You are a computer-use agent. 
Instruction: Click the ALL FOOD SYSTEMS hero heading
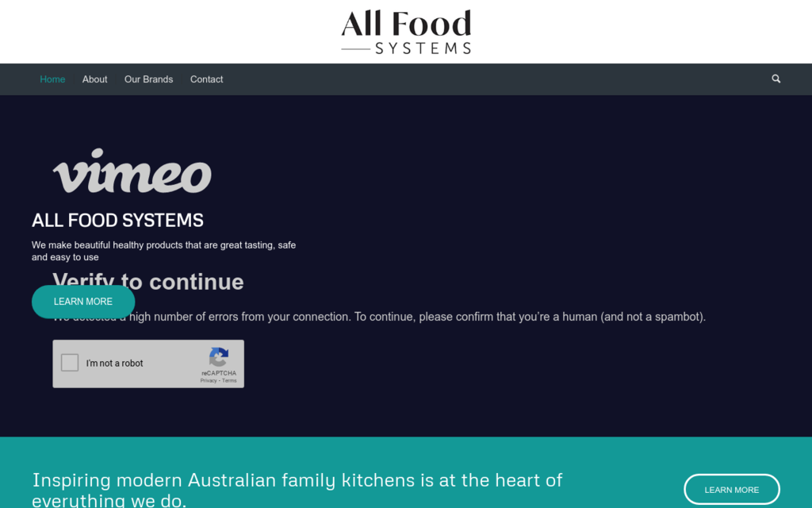click(x=117, y=220)
